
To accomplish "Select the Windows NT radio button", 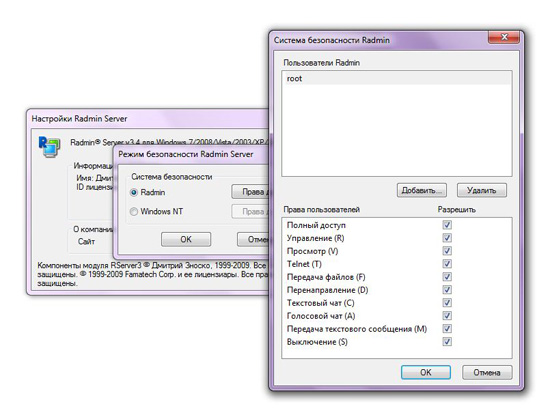I will 134,212.
